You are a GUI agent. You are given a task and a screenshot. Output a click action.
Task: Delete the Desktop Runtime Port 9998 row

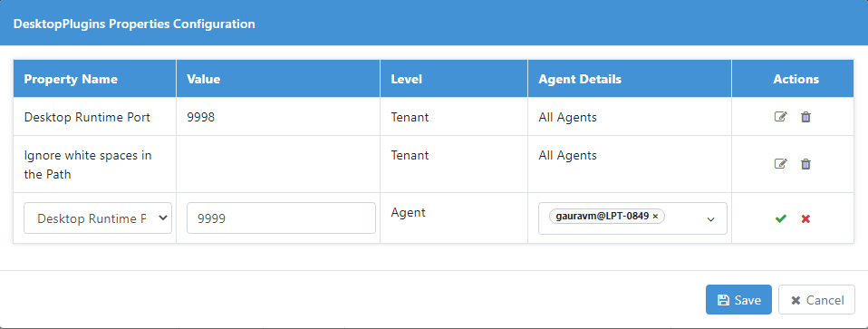click(x=806, y=117)
